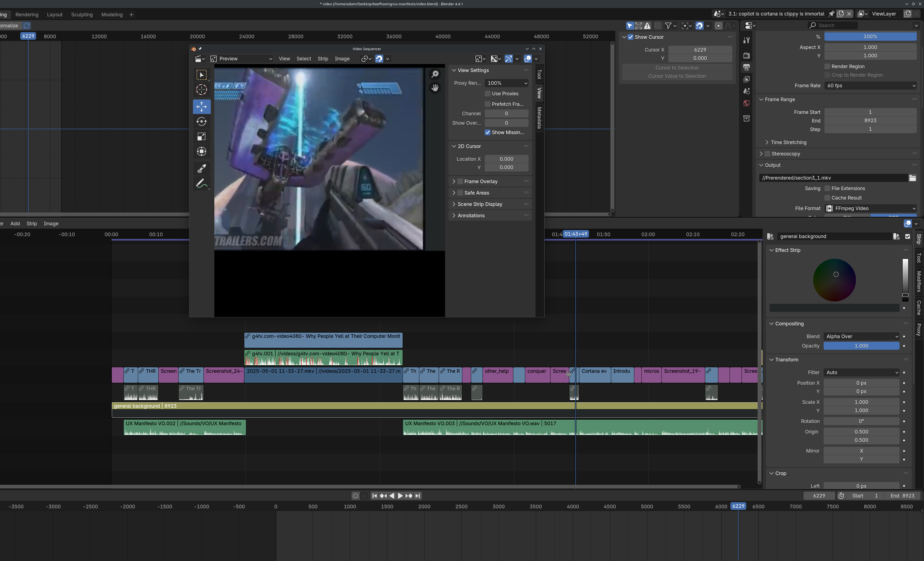The height and width of the screenshot is (561, 924).
Task: Toggle snapping magnet in Video Sequencer header
Action: tap(379, 59)
